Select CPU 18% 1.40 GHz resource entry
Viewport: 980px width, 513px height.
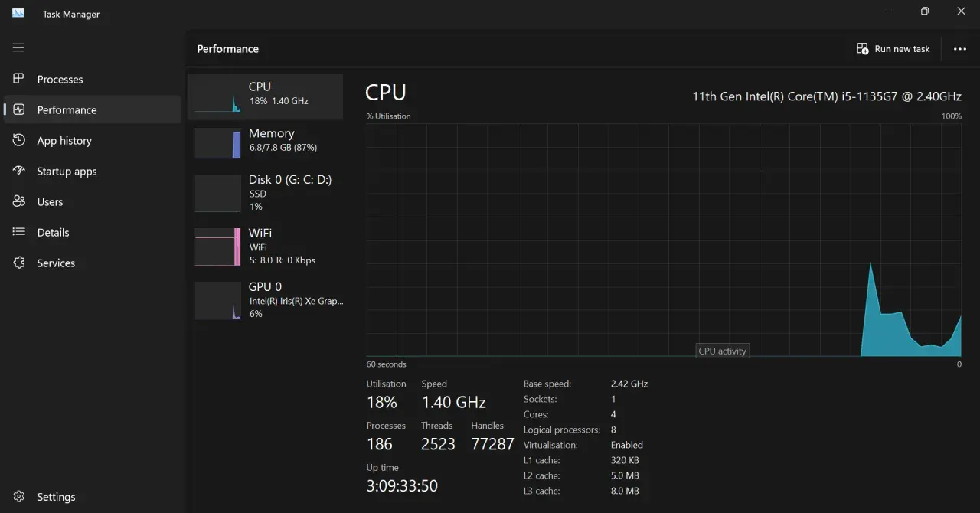(265, 96)
